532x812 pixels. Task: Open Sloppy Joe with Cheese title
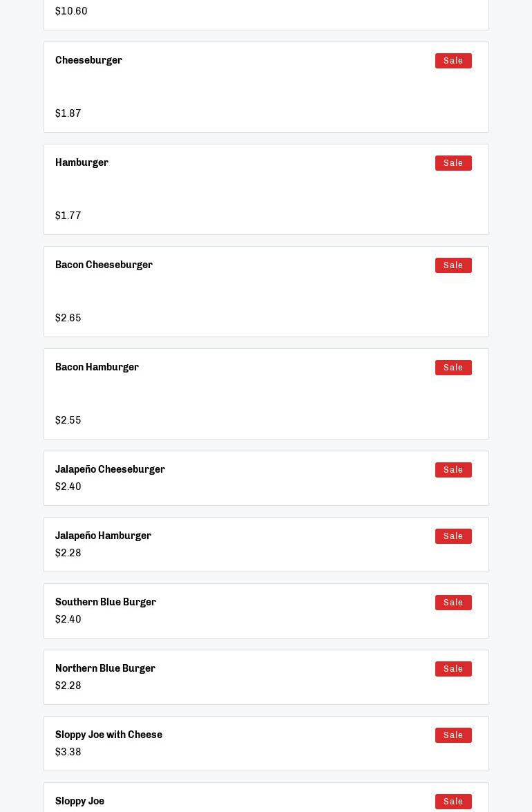pyautogui.click(x=108, y=735)
